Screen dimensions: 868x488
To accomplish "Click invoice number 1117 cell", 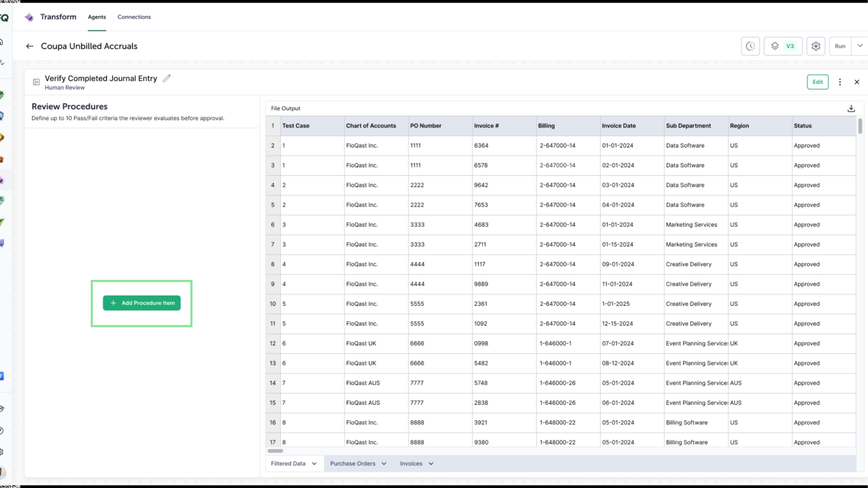I will (x=504, y=264).
